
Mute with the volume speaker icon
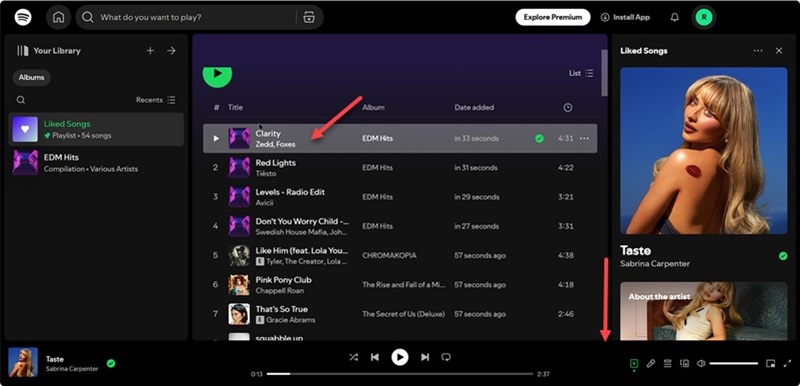pos(701,364)
